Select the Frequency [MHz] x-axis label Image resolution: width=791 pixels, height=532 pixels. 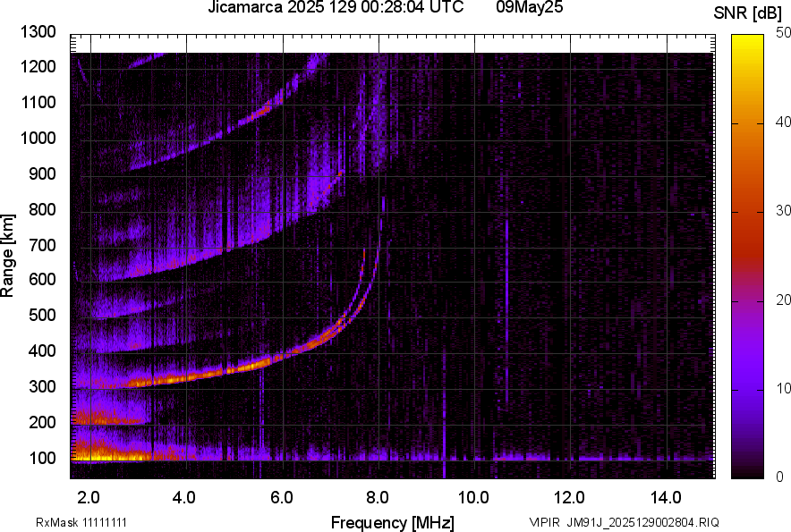click(x=392, y=522)
